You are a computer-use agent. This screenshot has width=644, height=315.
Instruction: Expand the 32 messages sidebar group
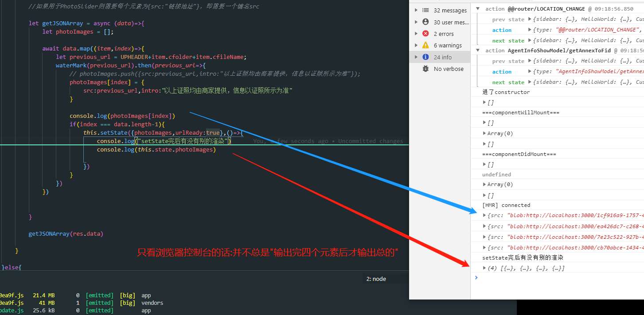(416, 10)
